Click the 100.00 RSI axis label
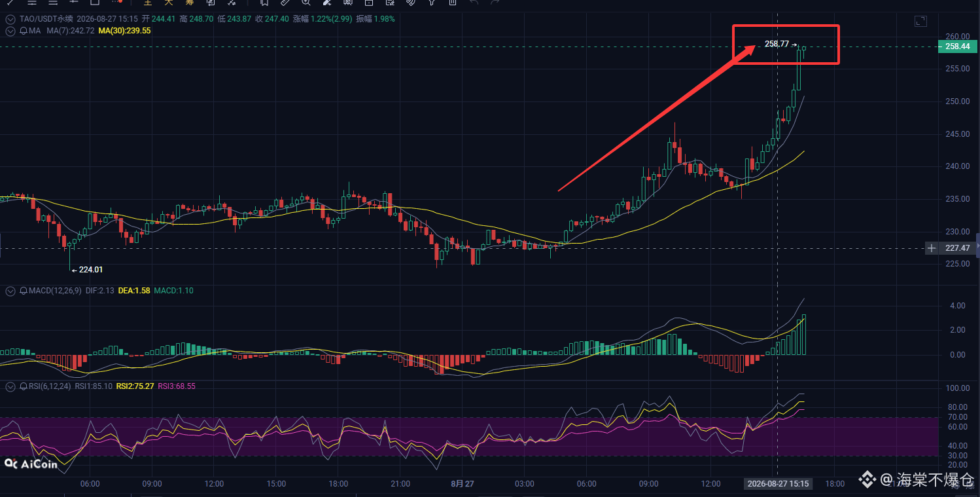This screenshot has width=980, height=497. point(957,388)
